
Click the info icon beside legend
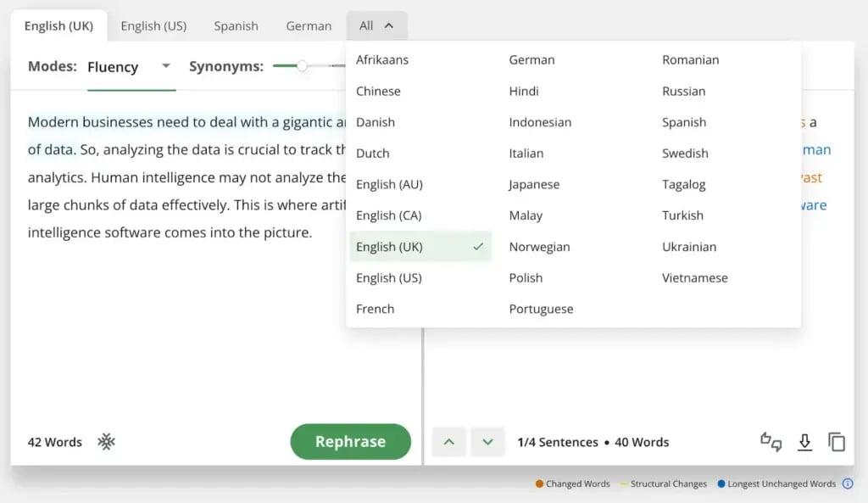847,483
